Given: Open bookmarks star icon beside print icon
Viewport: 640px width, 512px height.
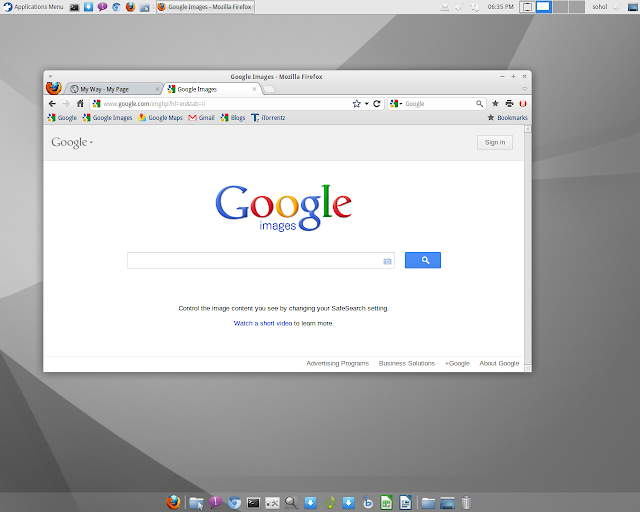Looking at the screenshot, I should [495, 104].
